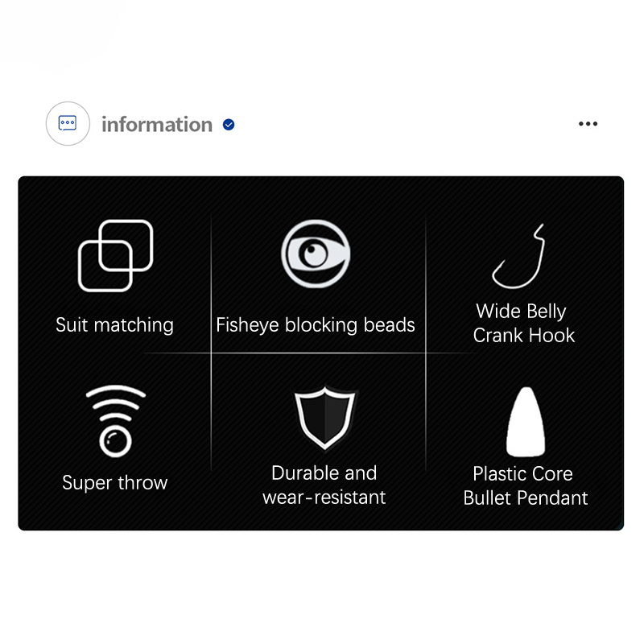Click the chat bubble avatar icon
Screen dimensions: 644x644
coord(68,124)
